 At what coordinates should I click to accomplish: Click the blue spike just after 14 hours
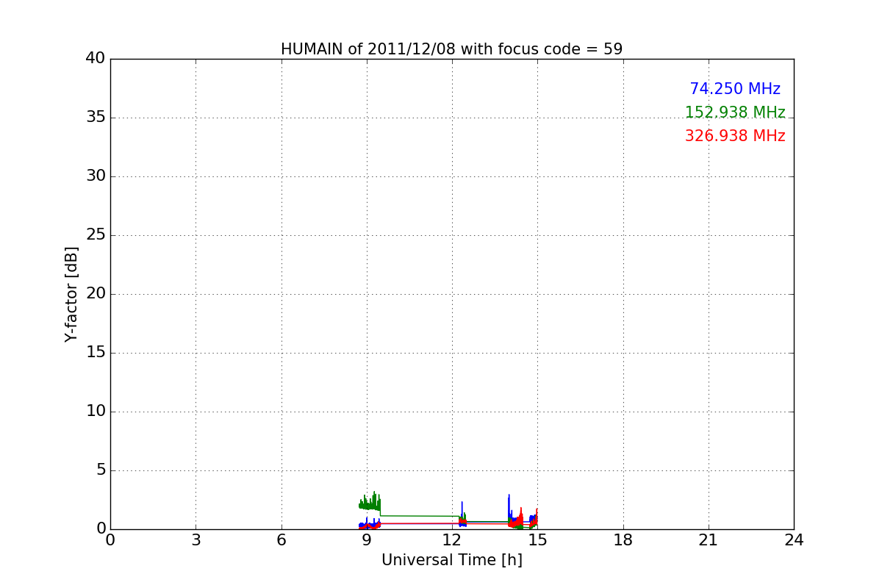(509, 507)
